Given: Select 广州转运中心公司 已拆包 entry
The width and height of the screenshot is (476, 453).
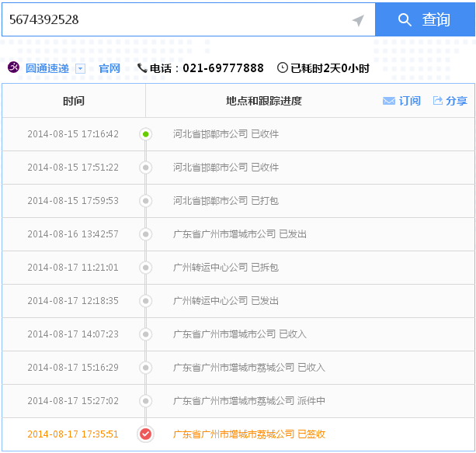Looking at the screenshot, I should (226, 268).
